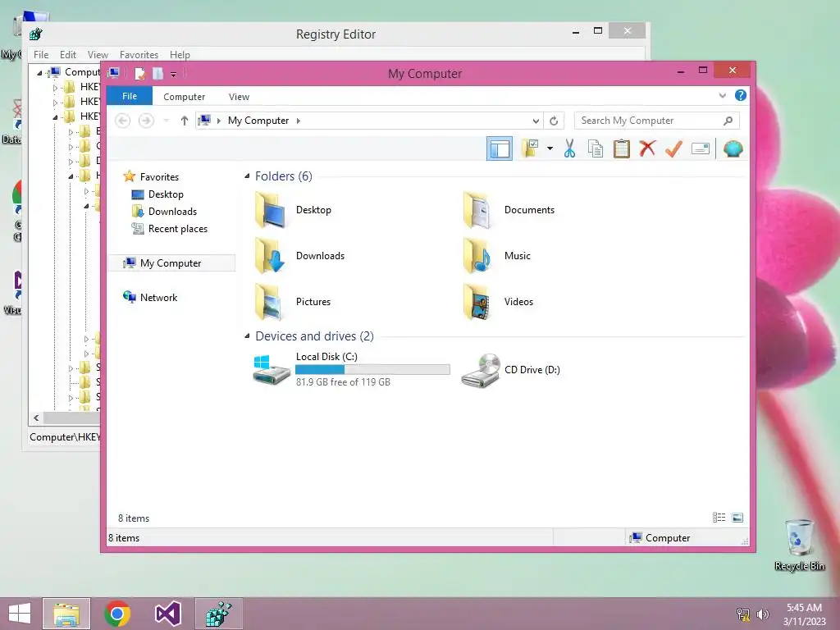
Task: Open the Customize Quick Access Toolbar dropdown
Action: 174,75
